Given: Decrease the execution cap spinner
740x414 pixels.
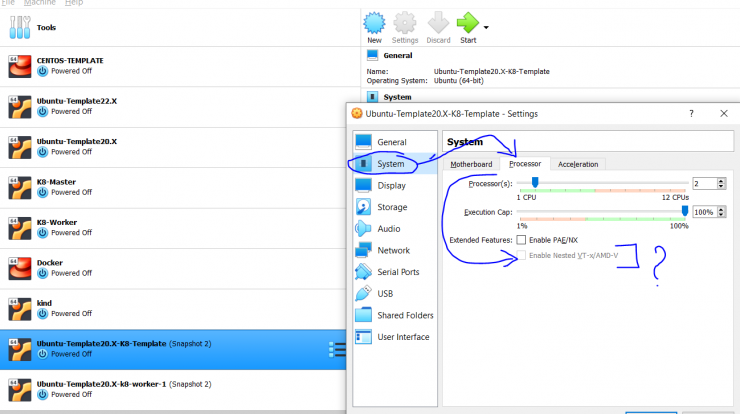Looking at the screenshot, I should (x=721, y=215).
